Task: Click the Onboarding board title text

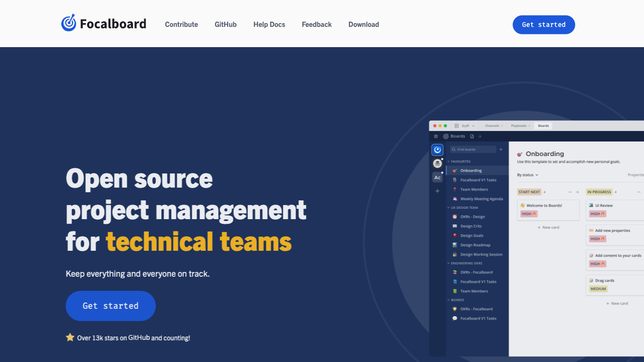Action: point(545,154)
